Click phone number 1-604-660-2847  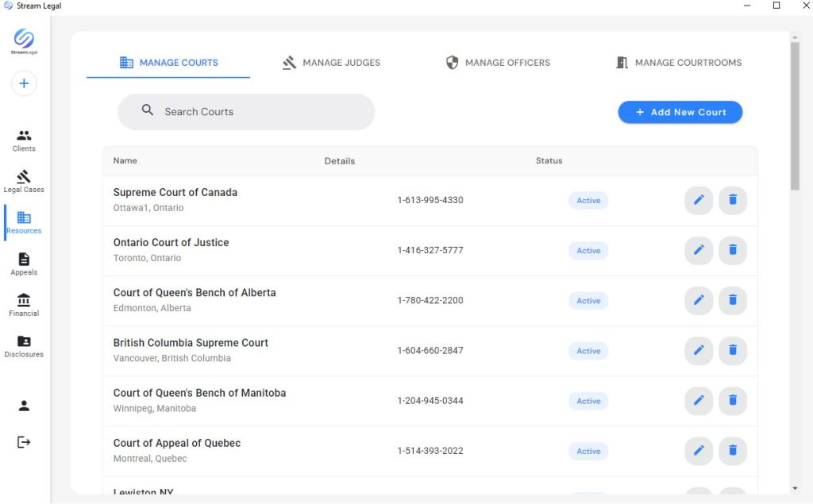[x=430, y=351]
